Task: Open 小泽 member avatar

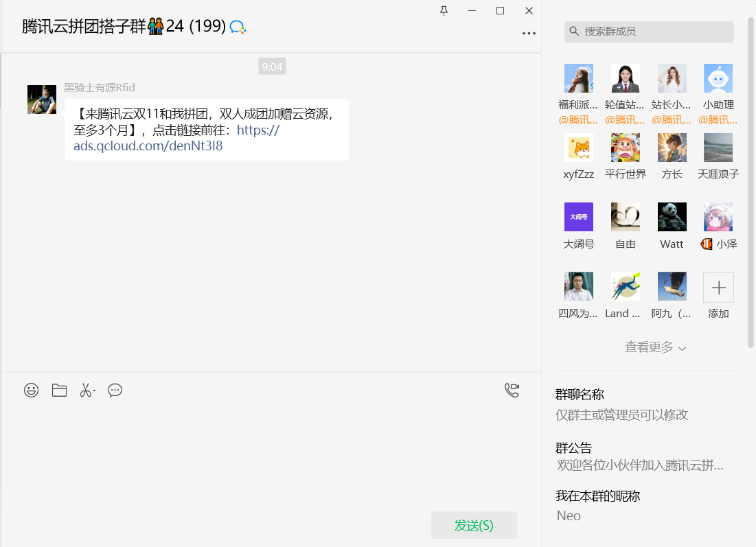Action: click(718, 217)
